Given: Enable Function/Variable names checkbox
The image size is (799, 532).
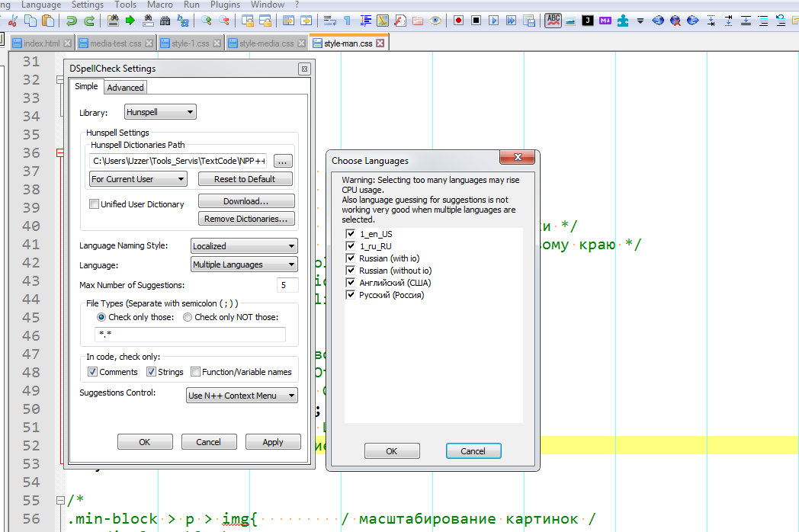Looking at the screenshot, I should click(195, 371).
